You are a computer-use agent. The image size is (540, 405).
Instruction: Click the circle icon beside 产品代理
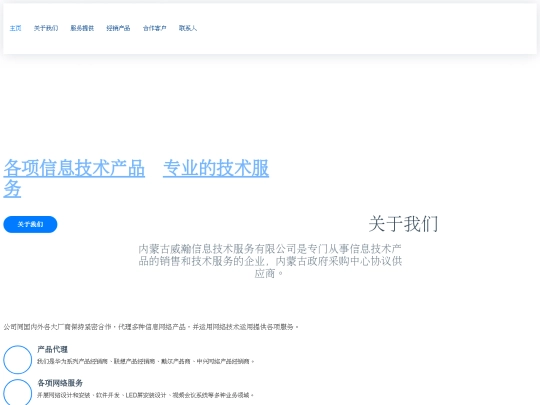pyautogui.click(x=18, y=360)
